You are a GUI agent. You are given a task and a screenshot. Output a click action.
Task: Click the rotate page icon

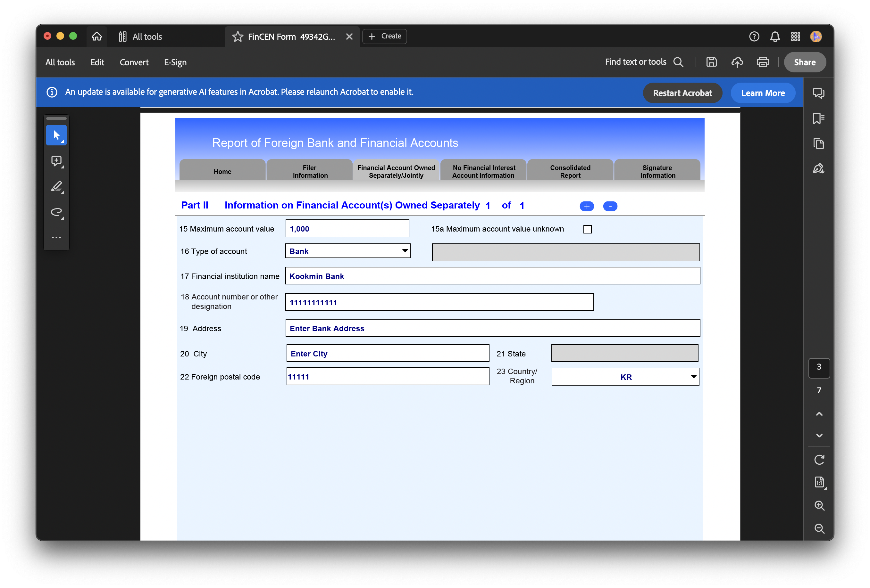819,460
